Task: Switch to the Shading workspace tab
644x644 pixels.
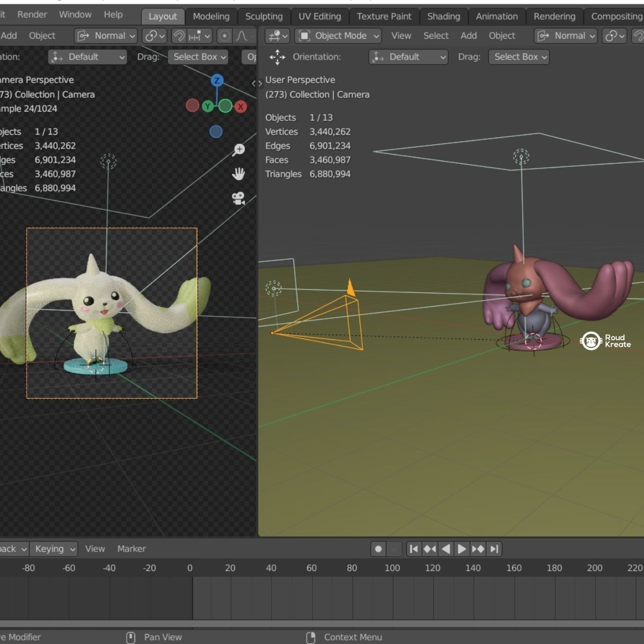Action: click(x=444, y=17)
